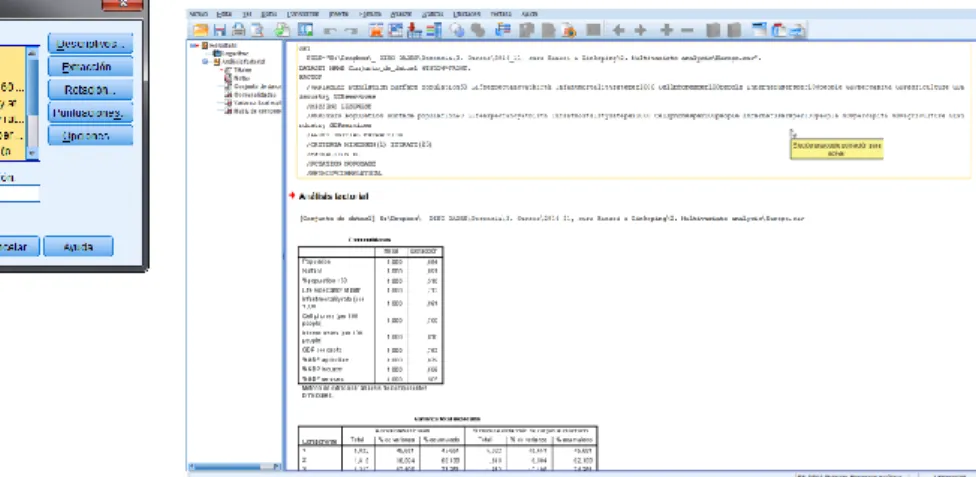
Task: Click the outline pane horizontal scrollbar
Action: point(234,466)
